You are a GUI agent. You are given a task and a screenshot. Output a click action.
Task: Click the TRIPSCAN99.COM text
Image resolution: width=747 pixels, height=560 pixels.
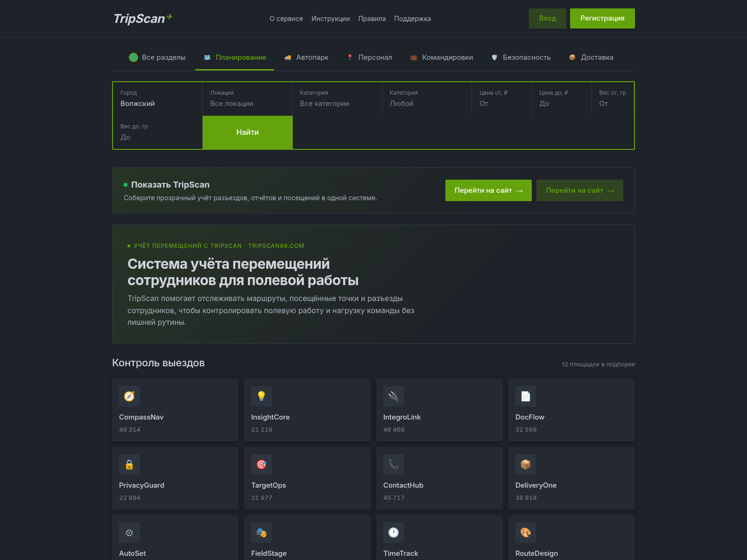[x=276, y=246]
